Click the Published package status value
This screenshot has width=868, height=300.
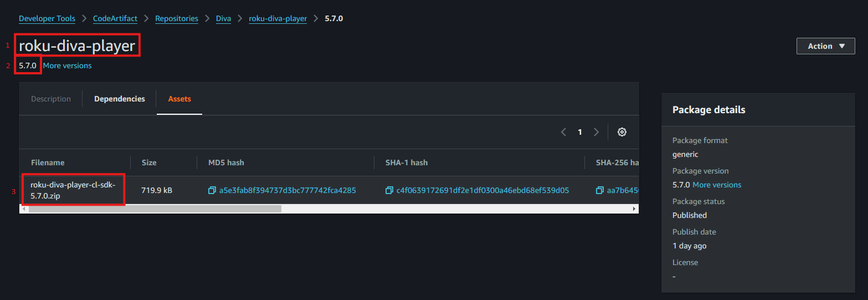pos(690,215)
